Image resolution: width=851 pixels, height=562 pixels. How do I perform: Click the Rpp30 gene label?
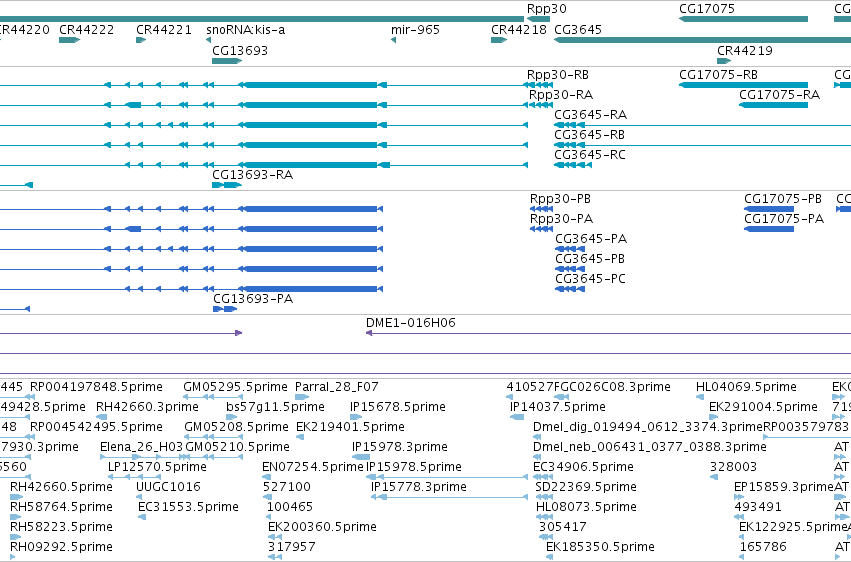click(x=547, y=9)
